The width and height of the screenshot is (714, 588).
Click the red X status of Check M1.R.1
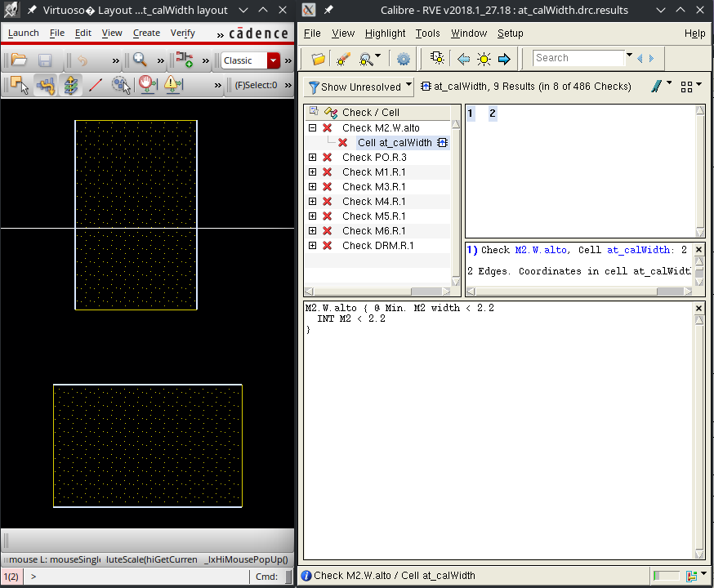(327, 172)
